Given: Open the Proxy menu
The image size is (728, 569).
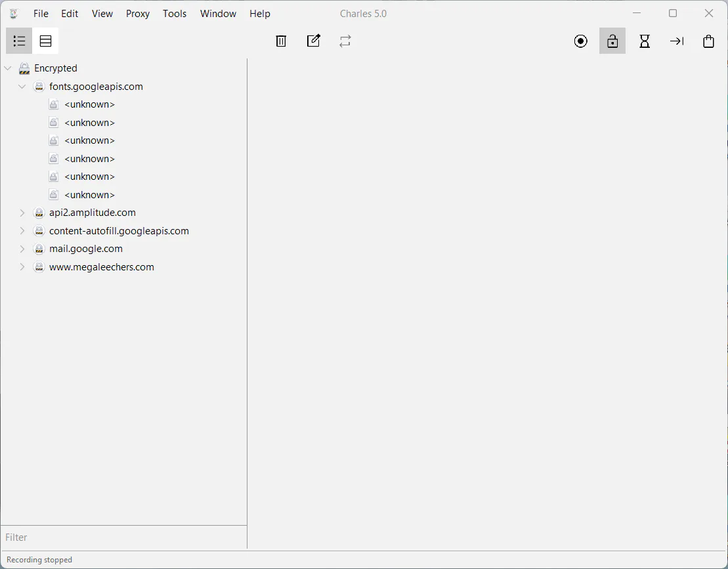Looking at the screenshot, I should (138, 14).
